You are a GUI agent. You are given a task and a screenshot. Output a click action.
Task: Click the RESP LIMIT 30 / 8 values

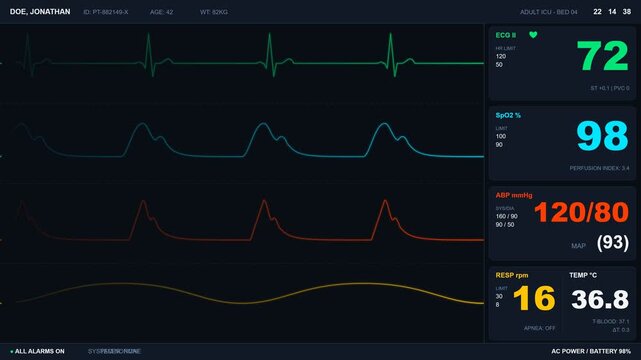tap(501, 297)
